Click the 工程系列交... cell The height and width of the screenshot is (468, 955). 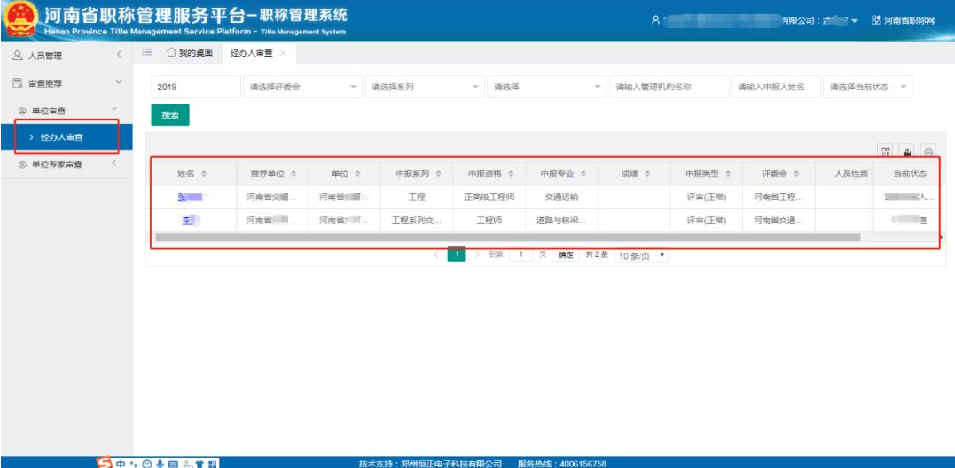417,221
